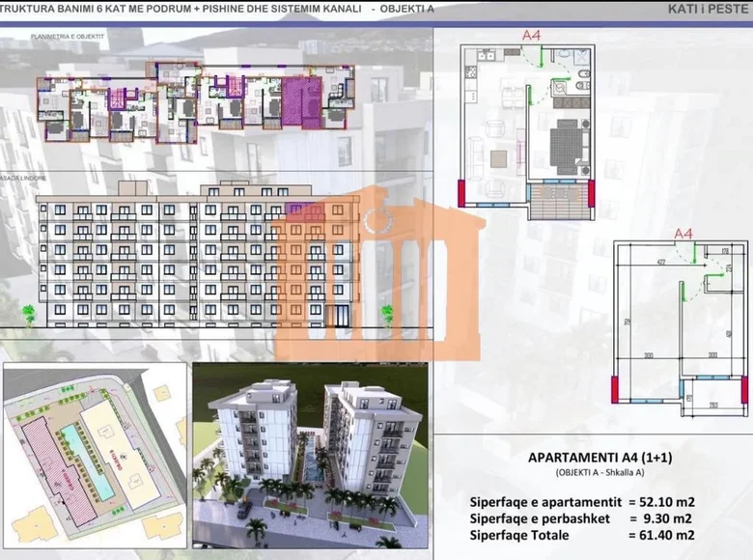Click the red A4 label above dimensioned plan
This screenshot has height=560, width=753.
click(x=683, y=234)
